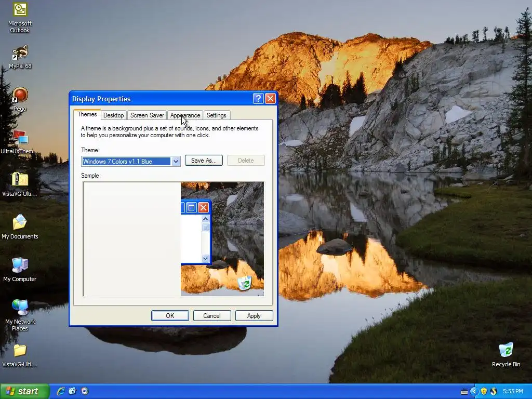Click the greyed Delete button
This screenshot has height=399, width=532.
[x=246, y=161]
